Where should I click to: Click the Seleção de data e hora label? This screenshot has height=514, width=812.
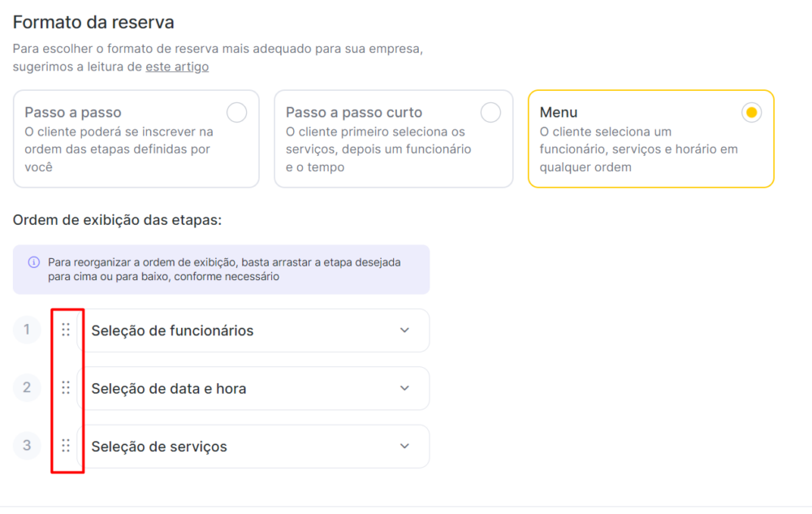click(169, 389)
